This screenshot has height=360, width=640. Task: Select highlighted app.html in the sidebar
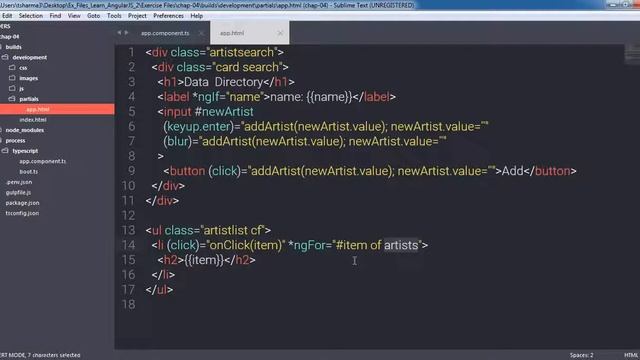[x=57, y=109]
